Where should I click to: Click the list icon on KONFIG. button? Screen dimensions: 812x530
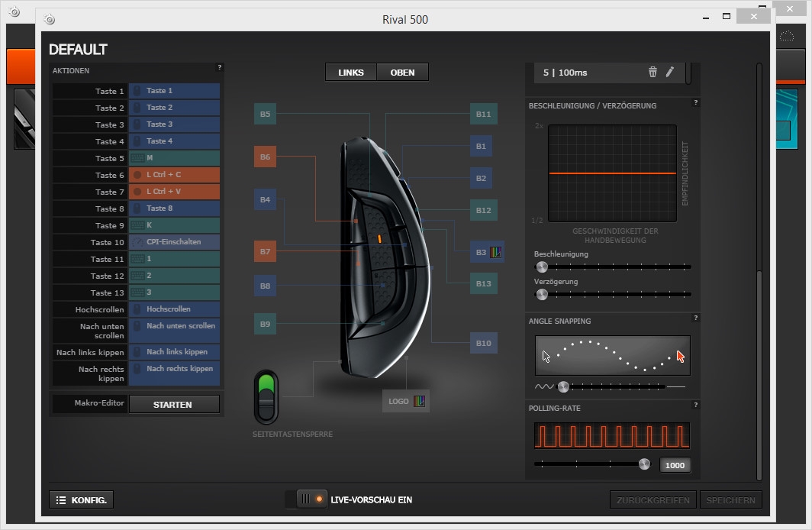click(61, 500)
